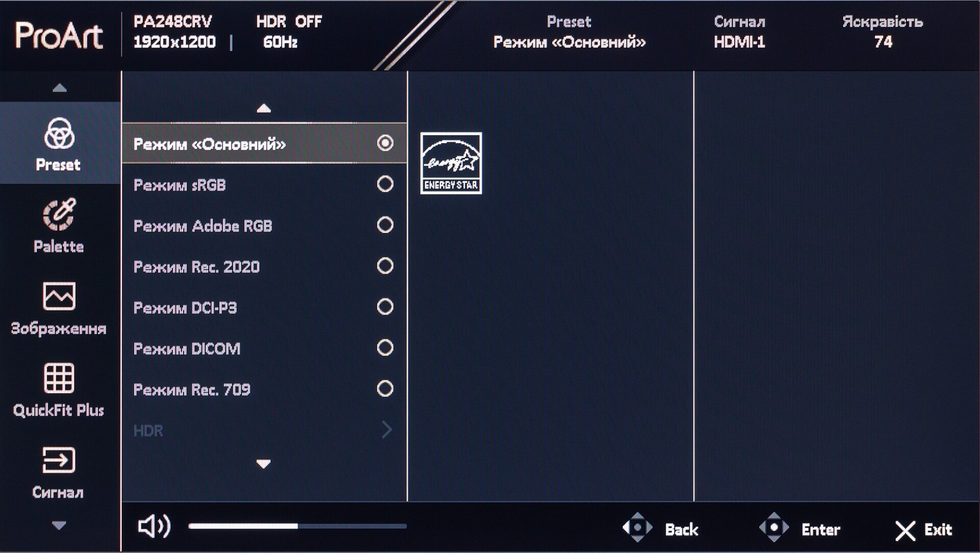The width and height of the screenshot is (980, 553).
Task: Select radio button for Режим DICOM
Action: pos(385,348)
